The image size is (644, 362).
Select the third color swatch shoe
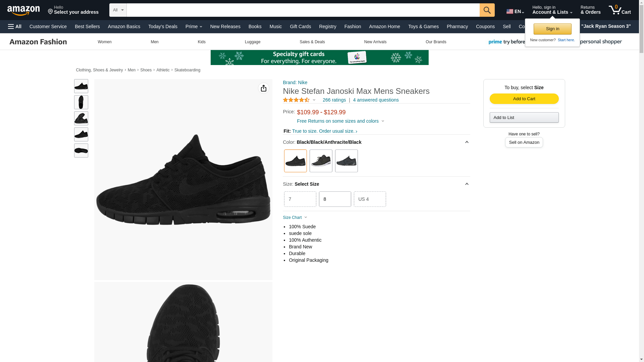346,161
